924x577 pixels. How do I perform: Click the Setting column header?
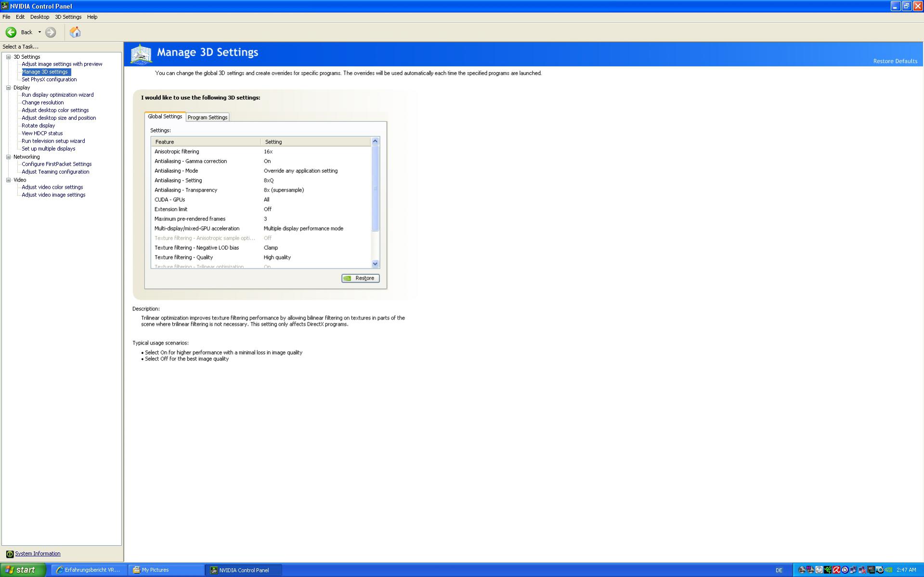coord(316,141)
